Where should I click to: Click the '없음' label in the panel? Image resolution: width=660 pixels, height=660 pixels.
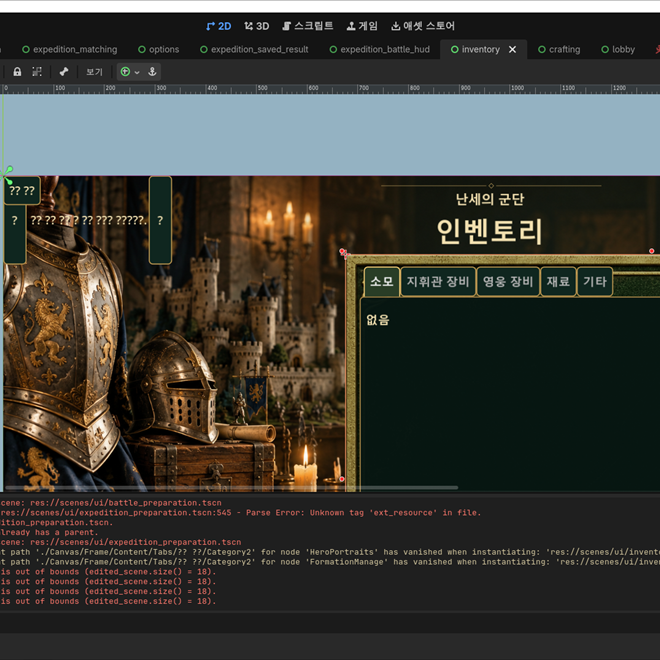coord(378,320)
